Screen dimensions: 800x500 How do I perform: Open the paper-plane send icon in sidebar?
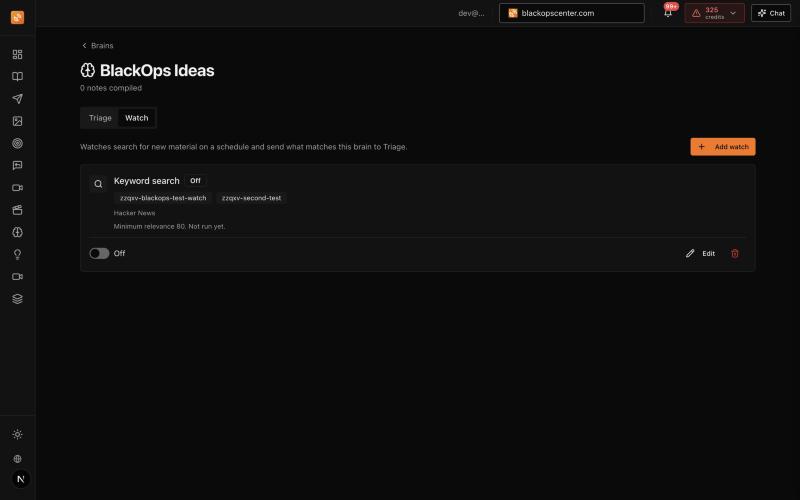coord(17,98)
